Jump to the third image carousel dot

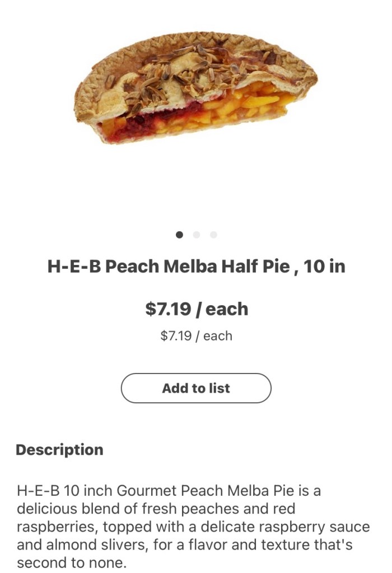point(213,235)
